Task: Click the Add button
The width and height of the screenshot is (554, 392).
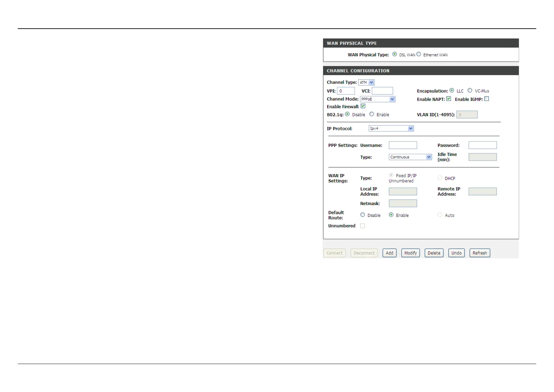Action: 390,253
